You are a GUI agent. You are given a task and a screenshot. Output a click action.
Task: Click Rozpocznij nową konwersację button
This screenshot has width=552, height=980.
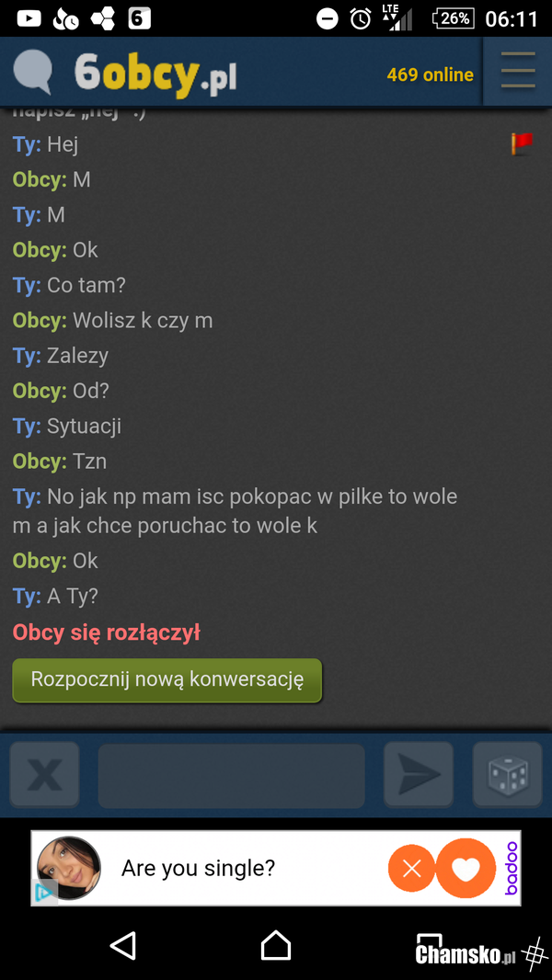pyautogui.click(x=167, y=680)
